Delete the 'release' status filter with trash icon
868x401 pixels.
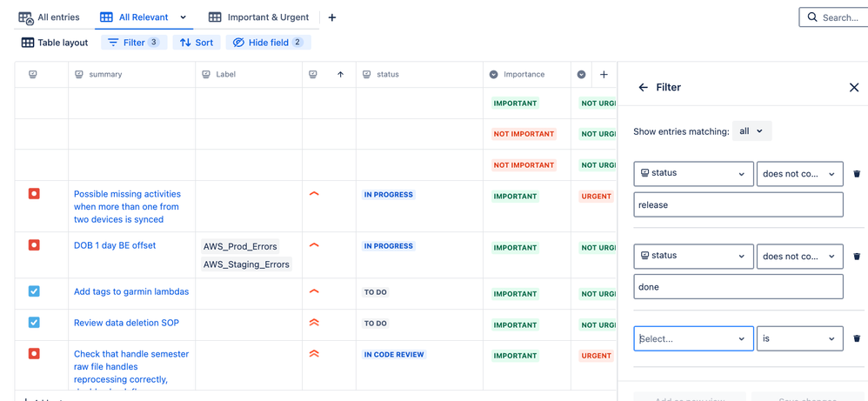[x=857, y=174]
